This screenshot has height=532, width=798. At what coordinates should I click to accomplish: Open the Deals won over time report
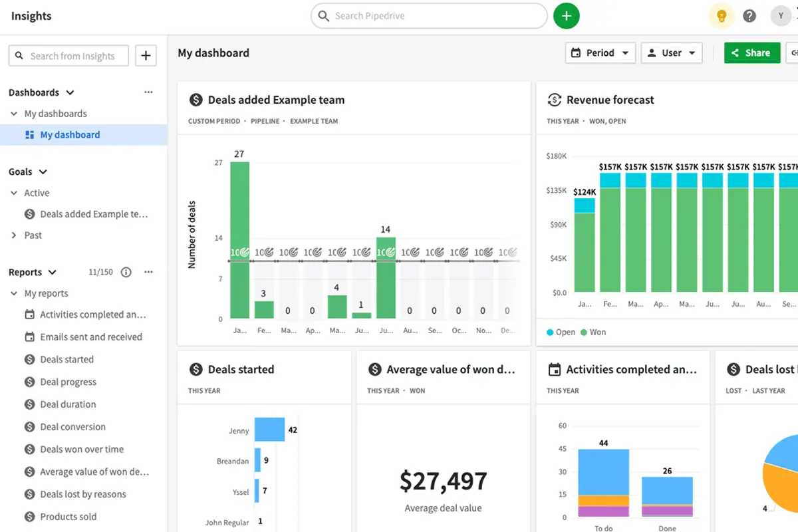(x=83, y=450)
